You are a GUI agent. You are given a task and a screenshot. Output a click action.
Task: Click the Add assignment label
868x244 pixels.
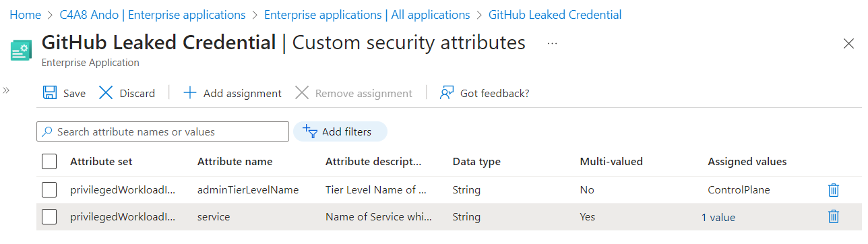click(243, 94)
